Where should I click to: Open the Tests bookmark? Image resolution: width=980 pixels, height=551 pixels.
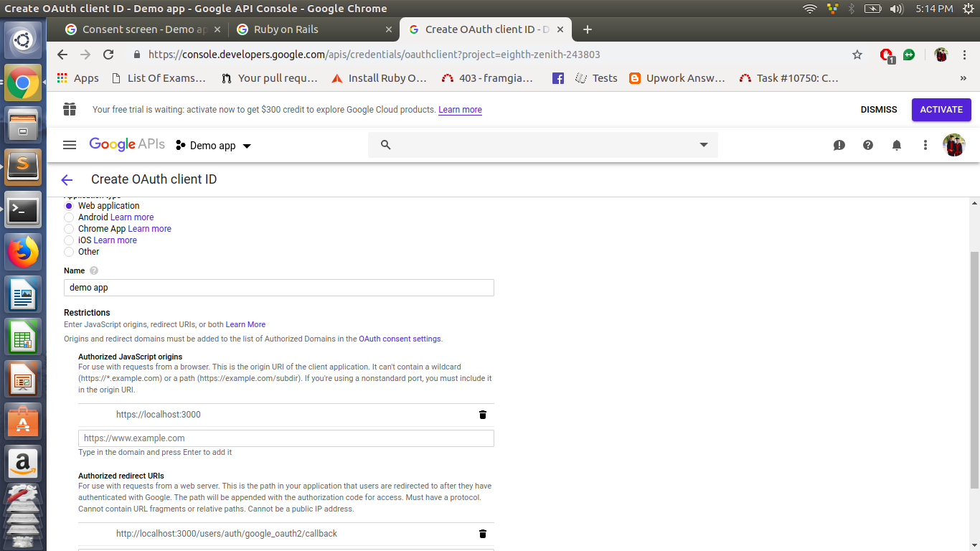click(x=596, y=78)
